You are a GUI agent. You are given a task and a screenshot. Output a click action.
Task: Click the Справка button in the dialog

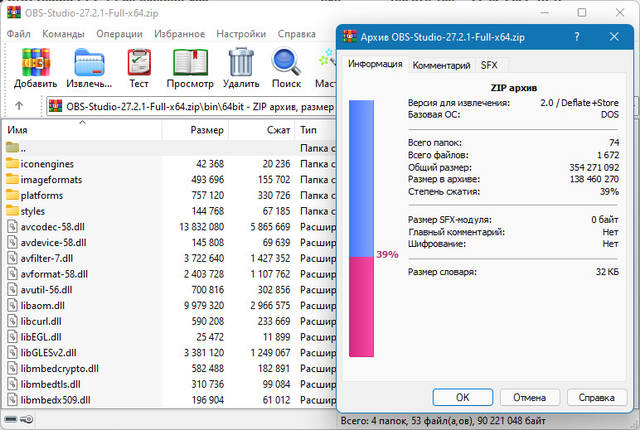pos(596,397)
